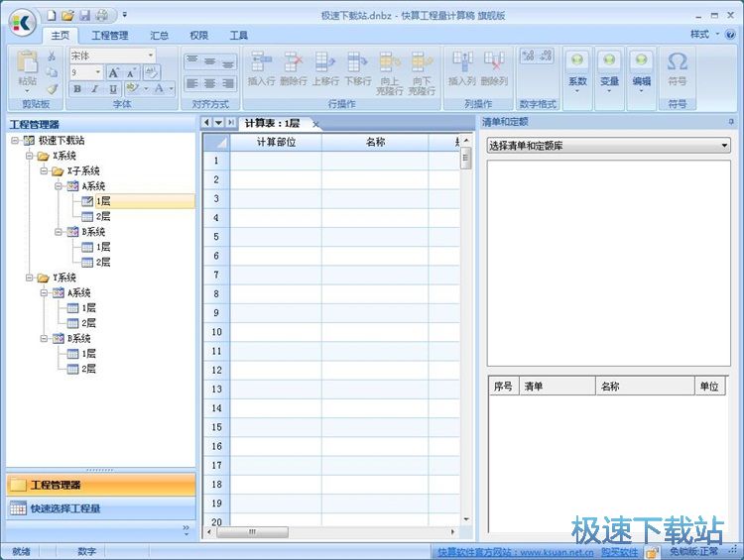Switch to the 工程管理 ribbon tab

pyautogui.click(x=109, y=35)
